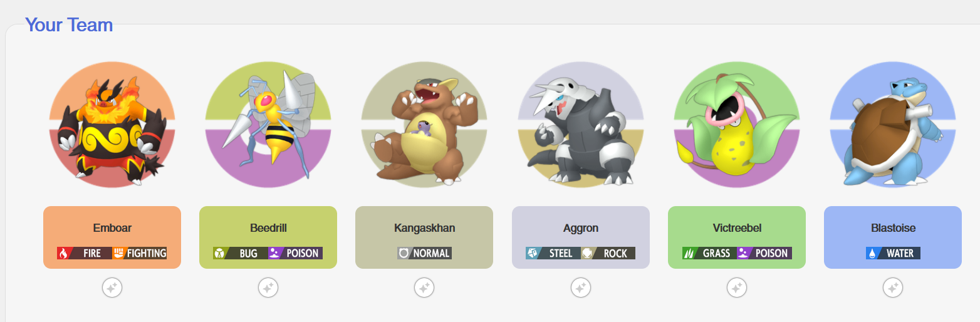Click the STEEL type badge on Aggron
This screenshot has height=322, width=980.
[553, 253]
